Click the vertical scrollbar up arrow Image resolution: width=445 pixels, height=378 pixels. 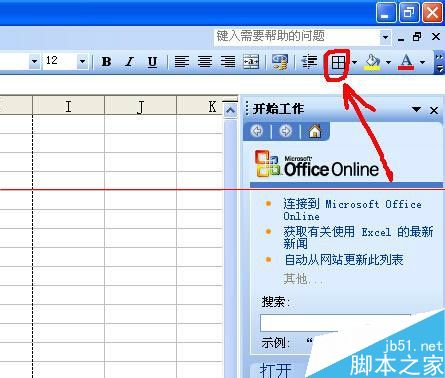[x=230, y=110]
